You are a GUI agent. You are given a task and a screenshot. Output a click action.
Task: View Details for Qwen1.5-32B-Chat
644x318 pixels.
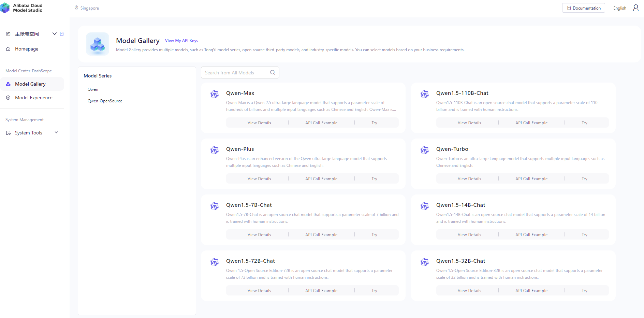(x=469, y=291)
